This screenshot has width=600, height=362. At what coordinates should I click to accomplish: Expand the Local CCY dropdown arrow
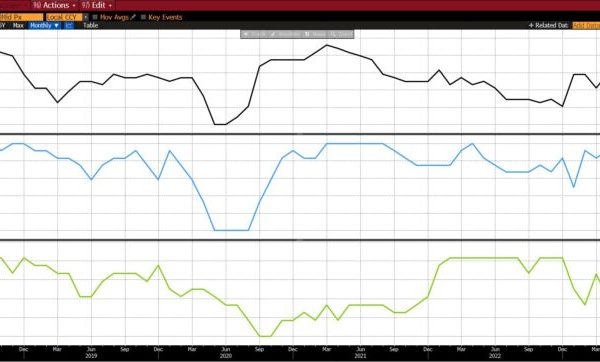click(86, 17)
